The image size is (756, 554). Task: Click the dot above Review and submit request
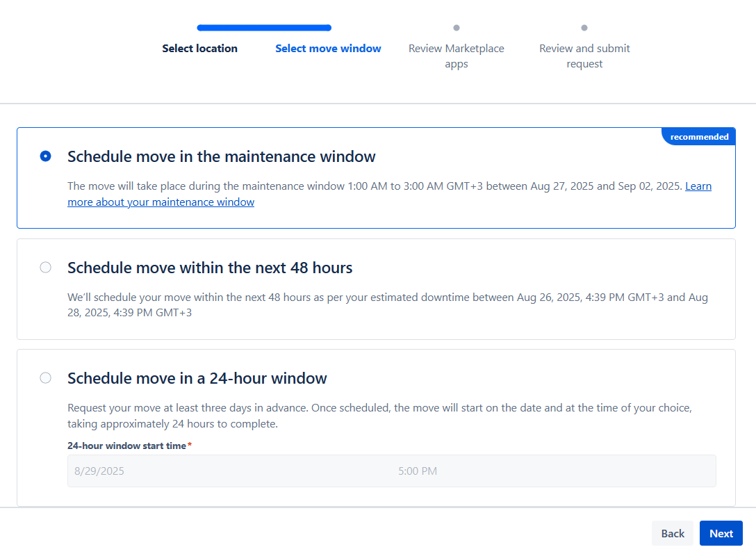584,28
